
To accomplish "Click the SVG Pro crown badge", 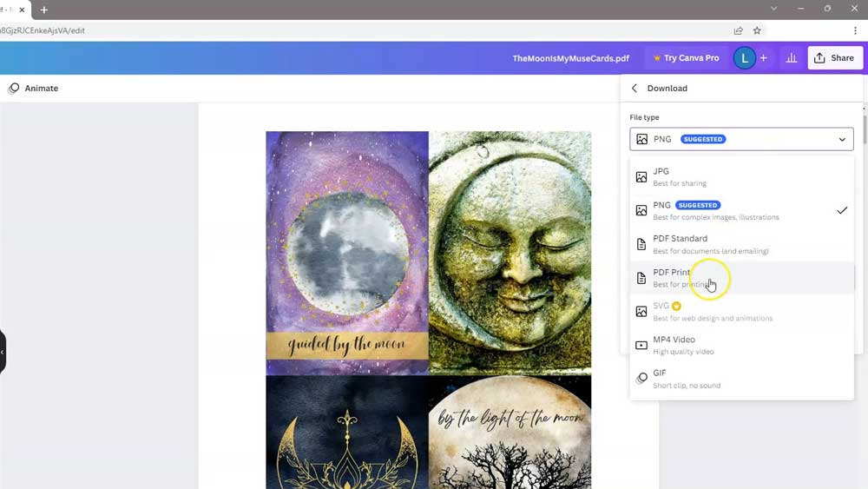I will pyautogui.click(x=676, y=306).
